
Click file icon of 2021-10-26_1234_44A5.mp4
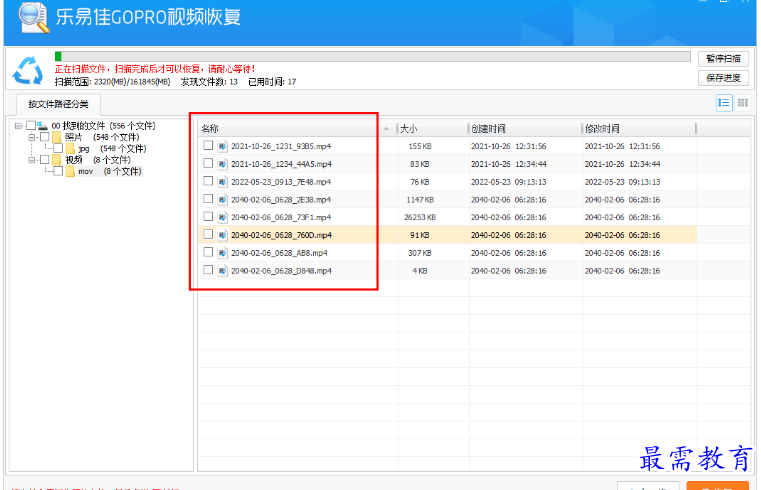pos(222,164)
